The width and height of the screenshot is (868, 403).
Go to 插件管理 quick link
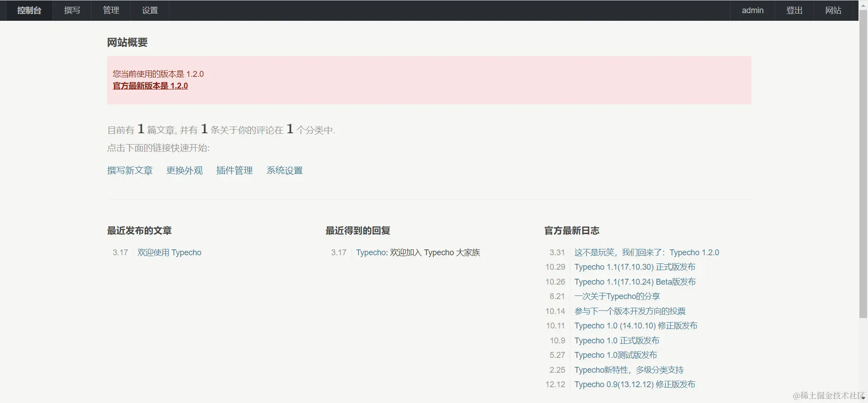pos(234,170)
